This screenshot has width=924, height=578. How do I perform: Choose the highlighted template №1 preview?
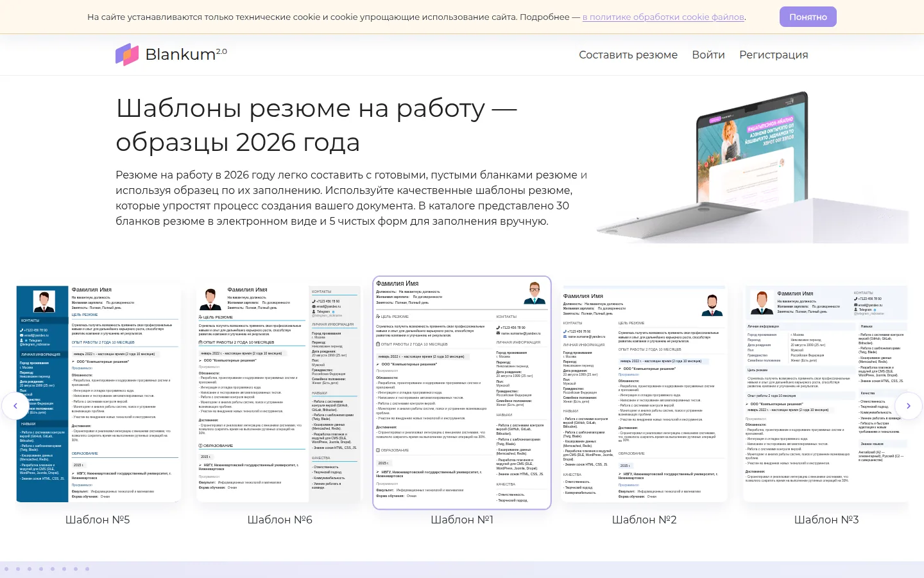[x=462, y=392]
